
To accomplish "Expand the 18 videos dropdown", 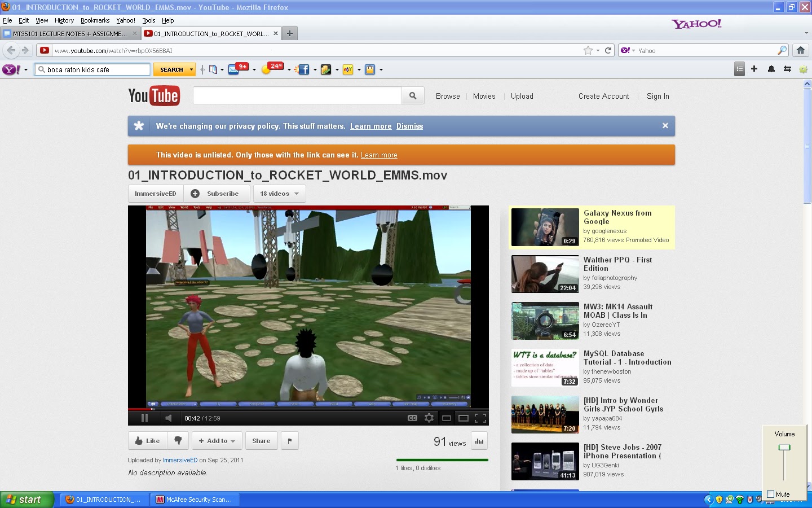I will coord(280,194).
